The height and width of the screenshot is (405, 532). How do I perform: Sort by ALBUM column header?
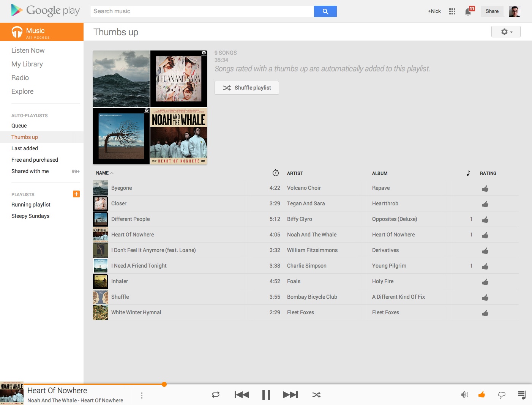[x=380, y=173]
